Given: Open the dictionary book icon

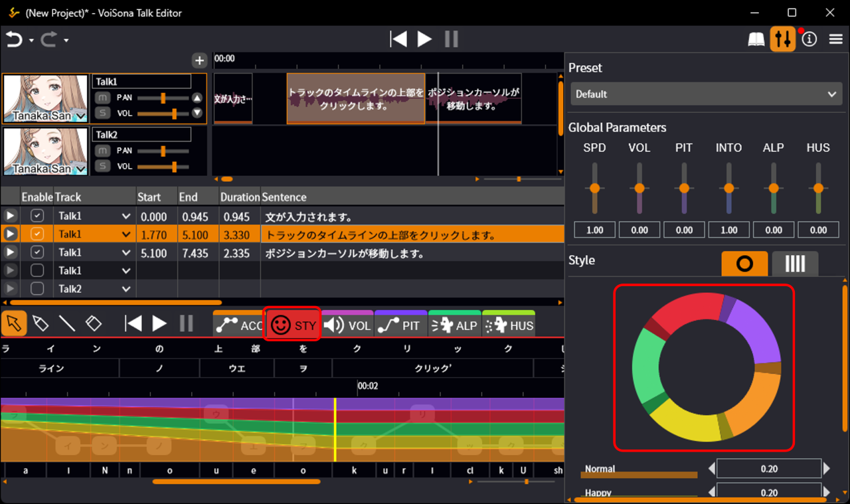Looking at the screenshot, I should [x=756, y=39].
